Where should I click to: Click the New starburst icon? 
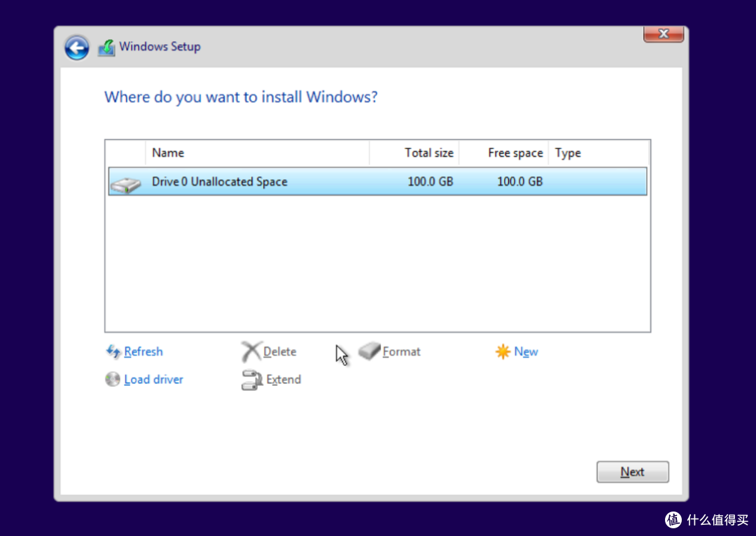pyautogui.click(x=503, y=352)
